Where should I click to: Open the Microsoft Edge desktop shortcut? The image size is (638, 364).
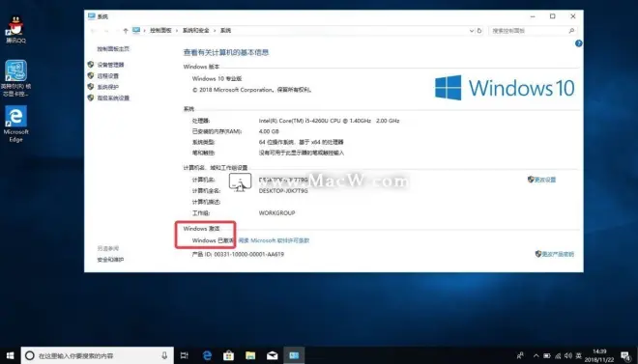15,124
